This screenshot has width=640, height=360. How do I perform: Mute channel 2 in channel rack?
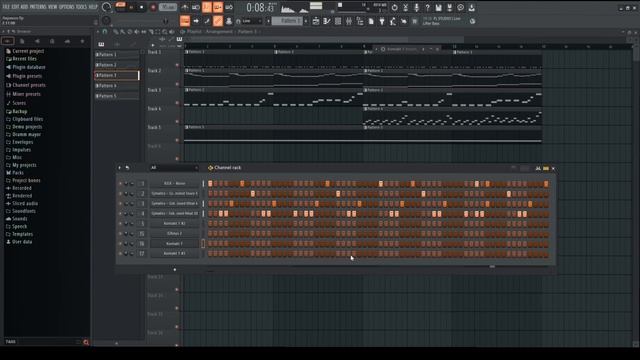pyautogui.click(x=120, y=193)
